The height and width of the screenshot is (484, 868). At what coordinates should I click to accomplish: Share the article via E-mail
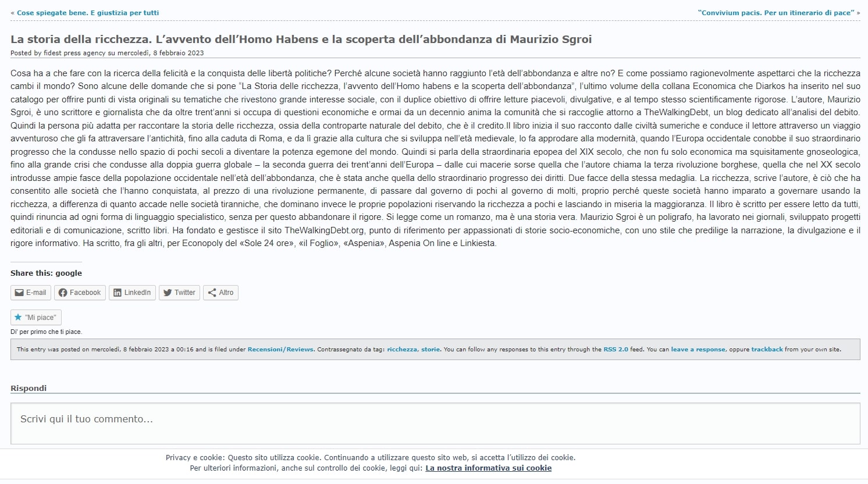(x=31, y=293)
